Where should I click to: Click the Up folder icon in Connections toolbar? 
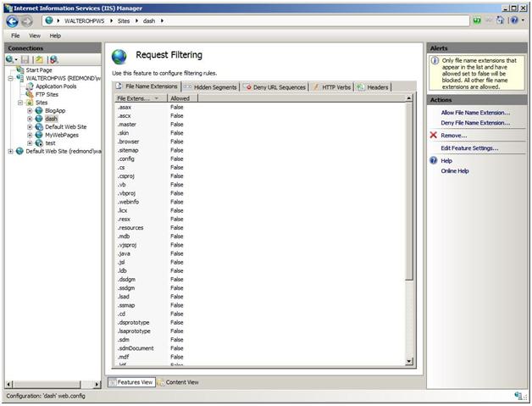[x=39, y=59]
